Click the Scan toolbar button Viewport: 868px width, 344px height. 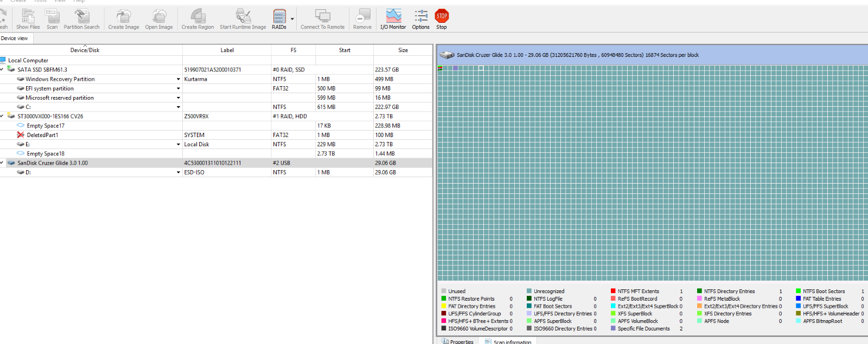coord(52,19)
